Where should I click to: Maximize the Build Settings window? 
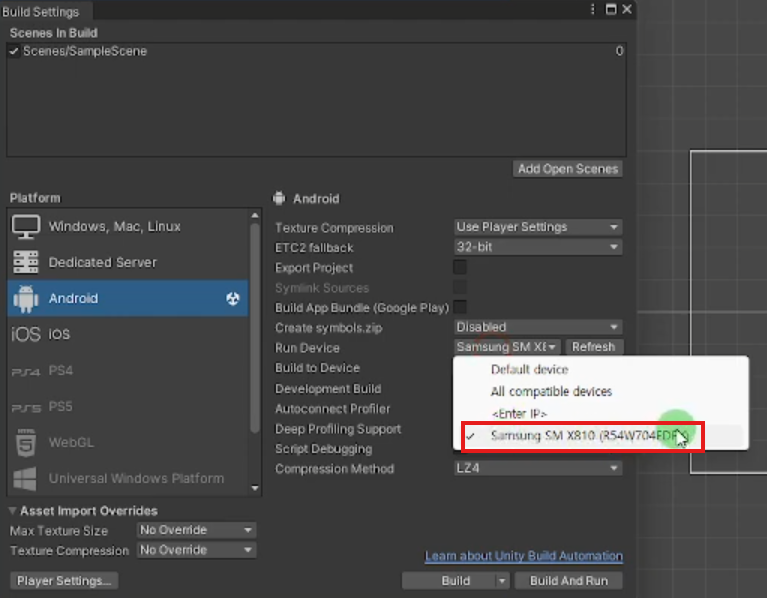611,9
